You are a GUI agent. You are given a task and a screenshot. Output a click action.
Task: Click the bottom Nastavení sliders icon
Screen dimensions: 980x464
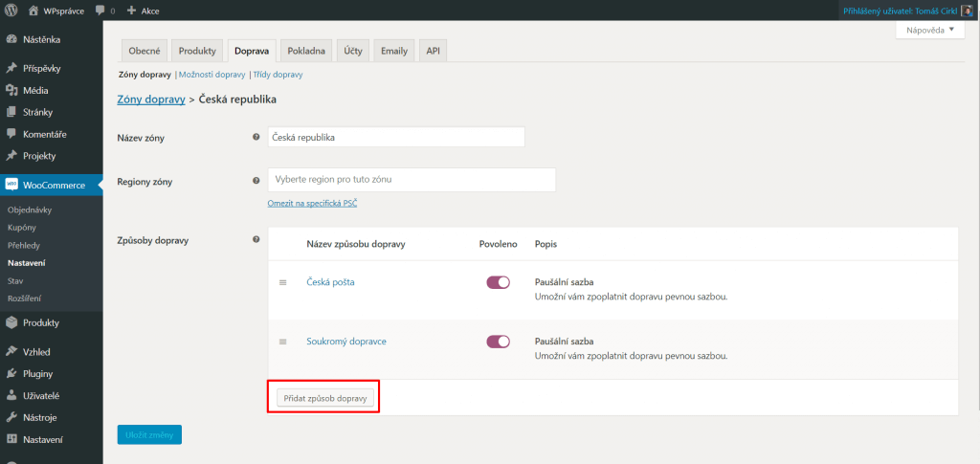click(11, 439)
